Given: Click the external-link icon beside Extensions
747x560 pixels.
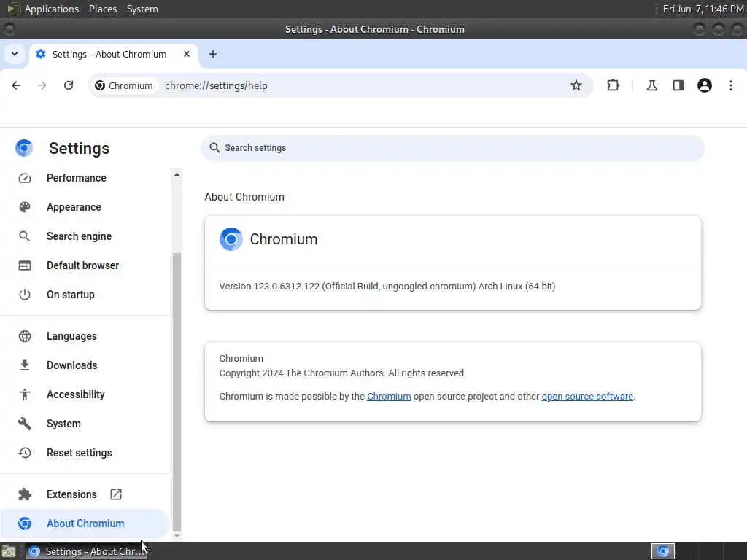Looking at the screenshot, I should pos(116,494).
